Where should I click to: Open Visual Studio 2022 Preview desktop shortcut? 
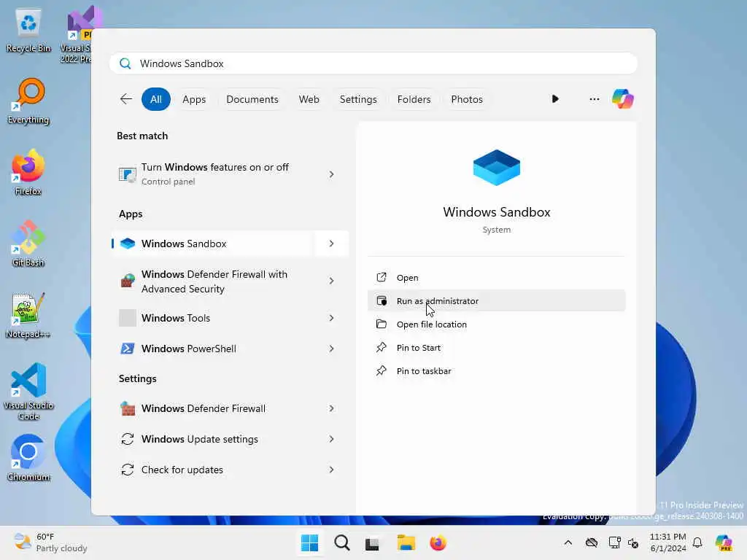pos(76,34)
